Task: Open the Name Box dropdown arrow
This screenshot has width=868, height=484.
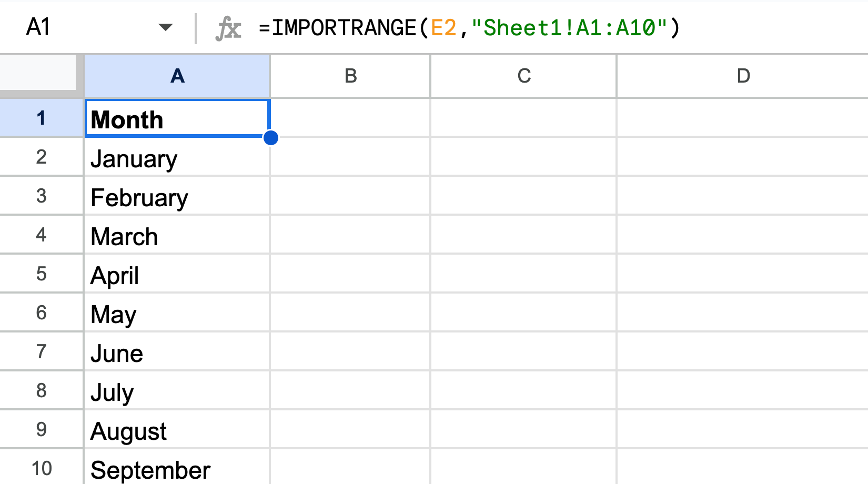Action: (165, 27)
